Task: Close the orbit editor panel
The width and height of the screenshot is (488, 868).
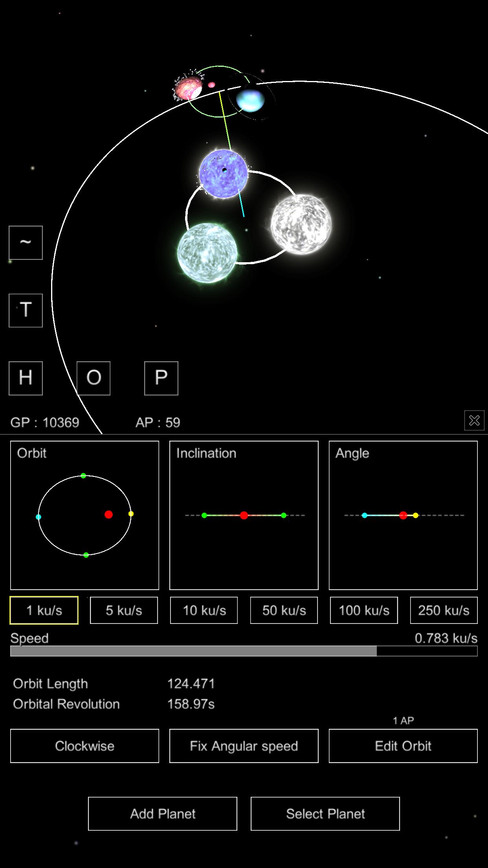Action: 474,420
